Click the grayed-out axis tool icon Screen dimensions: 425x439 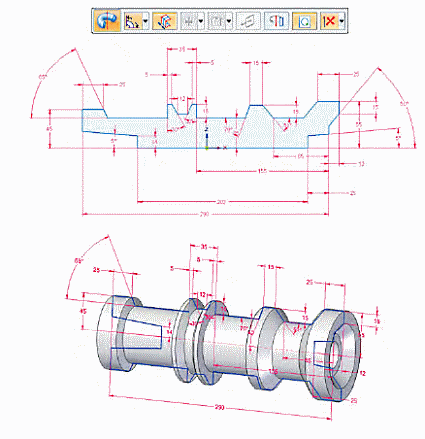pos(189,22)
